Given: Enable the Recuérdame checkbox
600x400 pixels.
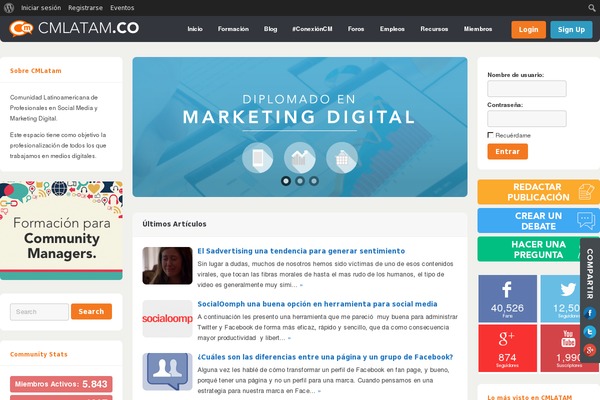Looking at the screenshot, I should tap(490, 135).
